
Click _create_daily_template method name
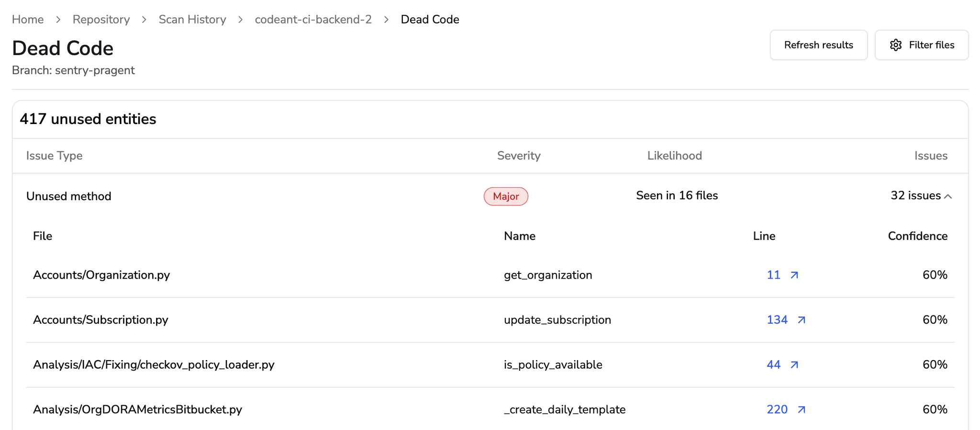[x=565, y=410]
